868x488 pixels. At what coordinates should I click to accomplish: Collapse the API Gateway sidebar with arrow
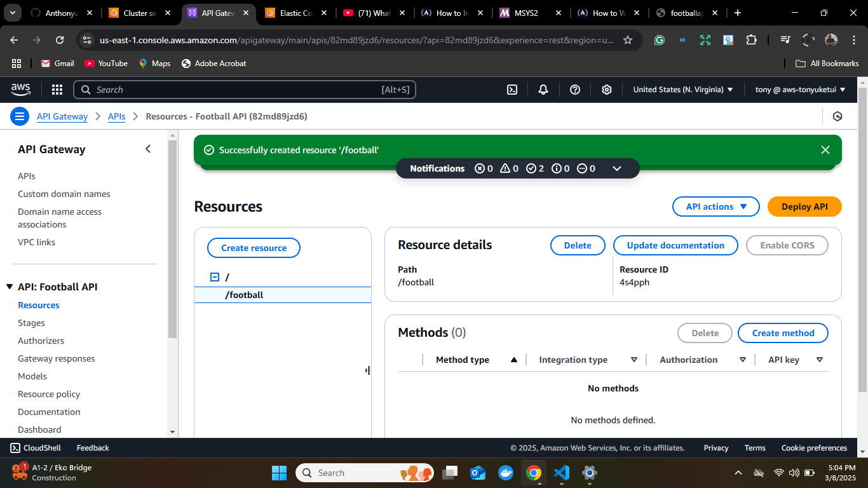148,149
